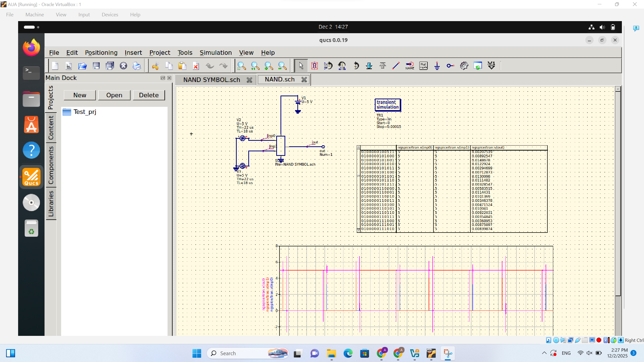Launch Firefox from the Ubuntu dock
The height and width of the screenshot is (362, 644).
31,47
